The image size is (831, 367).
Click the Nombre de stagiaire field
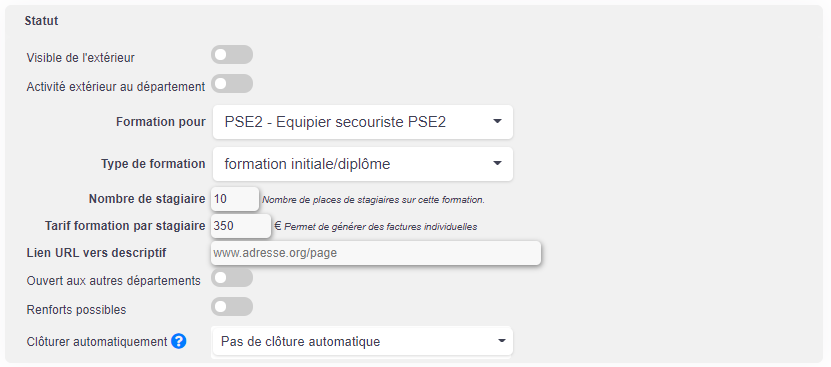point(235,199)
